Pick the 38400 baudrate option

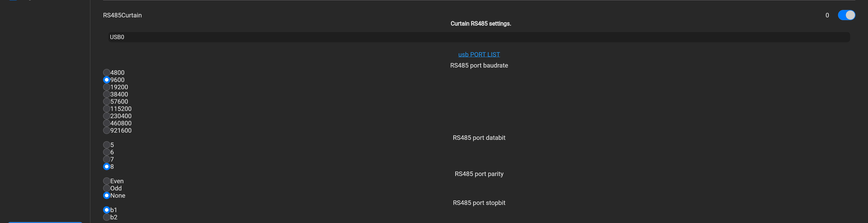106,94
